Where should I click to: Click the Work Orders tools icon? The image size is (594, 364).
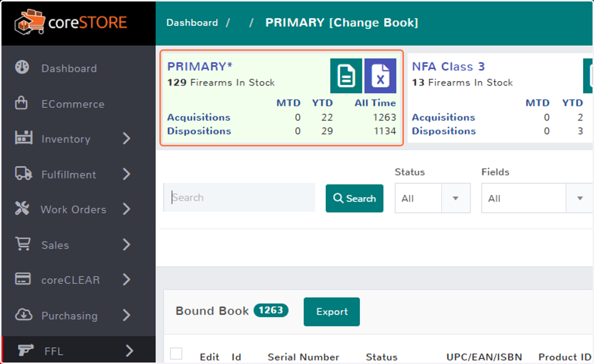coord(22,209)
